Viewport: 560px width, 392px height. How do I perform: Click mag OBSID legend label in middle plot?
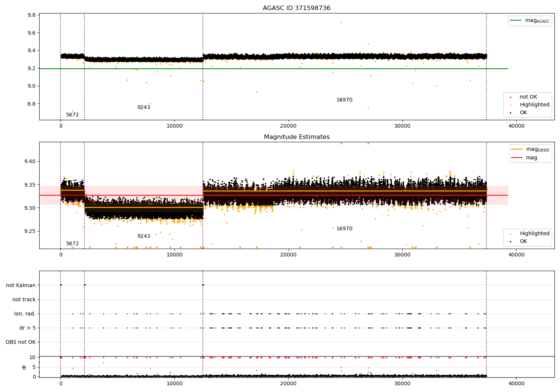pos(538,149)
